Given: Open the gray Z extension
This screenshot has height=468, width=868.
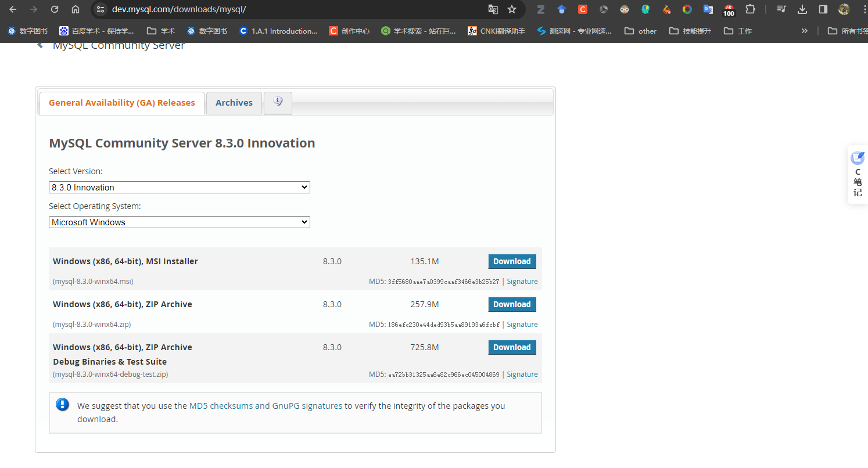Looking at the screenshot, I should click(x=541, y=9).
